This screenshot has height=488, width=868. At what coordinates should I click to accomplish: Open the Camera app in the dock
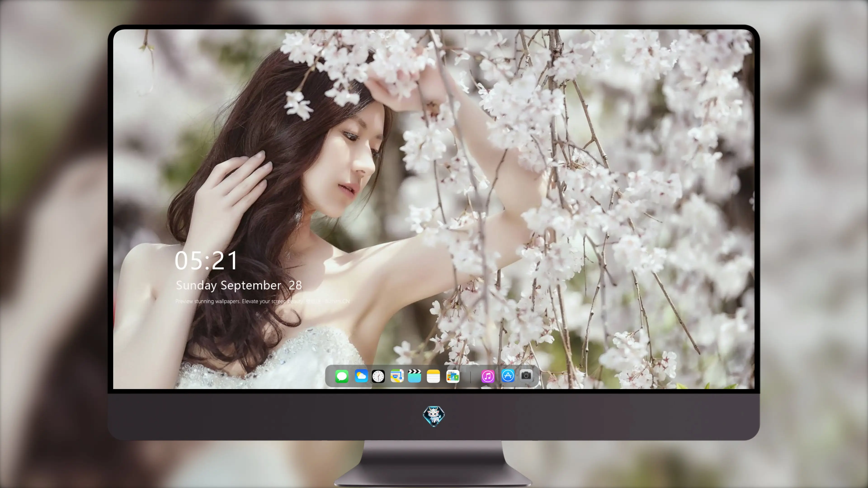(526, 375)
